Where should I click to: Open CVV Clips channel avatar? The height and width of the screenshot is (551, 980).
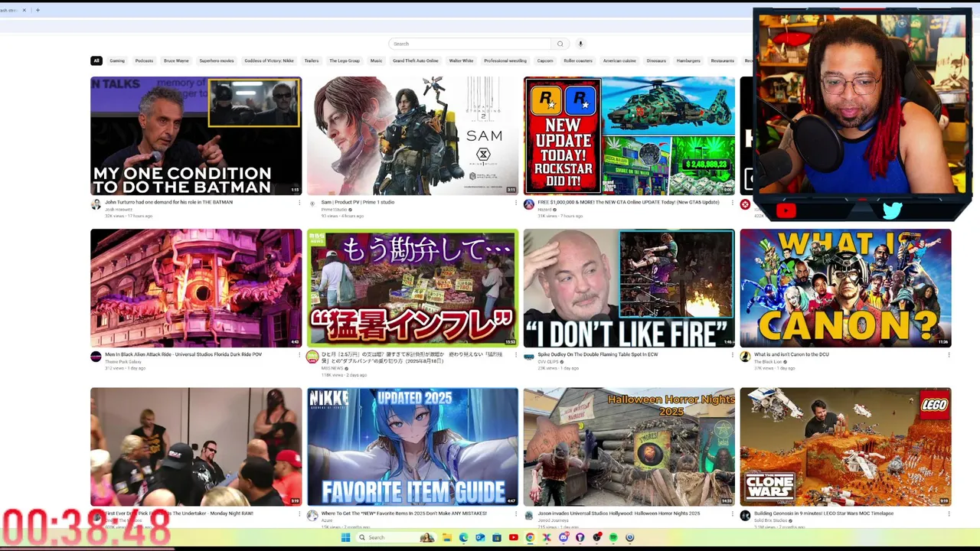[x=529, y=357]
